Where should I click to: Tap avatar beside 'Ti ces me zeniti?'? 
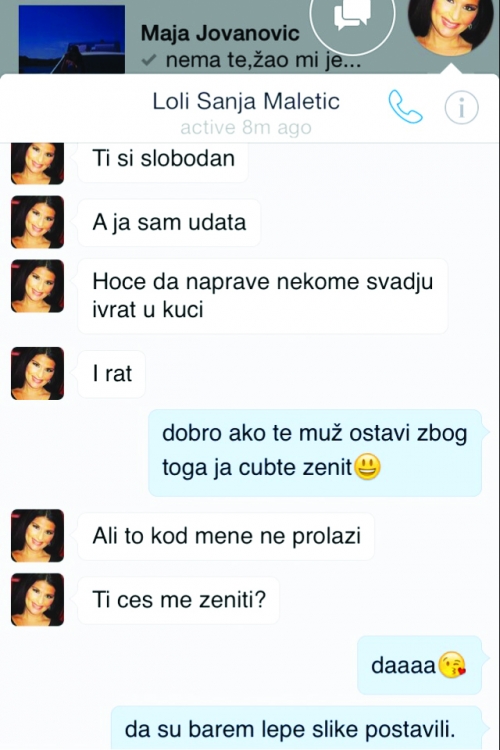click(37, 599)
